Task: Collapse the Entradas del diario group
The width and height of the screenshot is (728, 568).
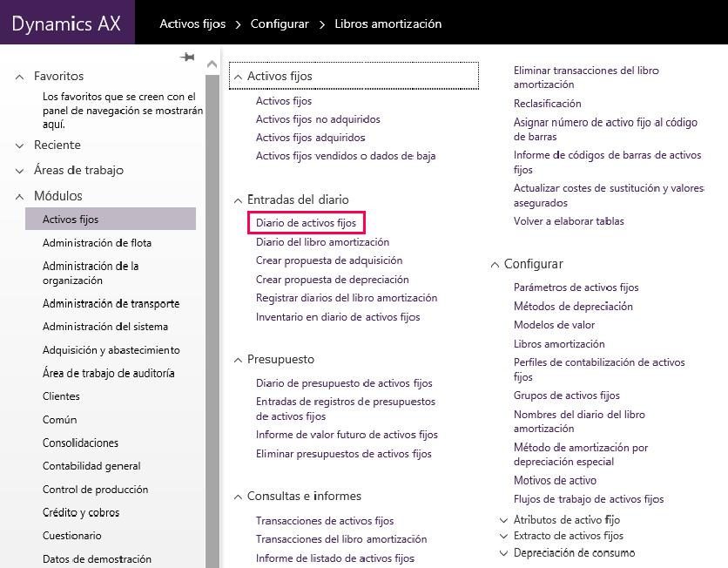Action: [x=239, y=200]
